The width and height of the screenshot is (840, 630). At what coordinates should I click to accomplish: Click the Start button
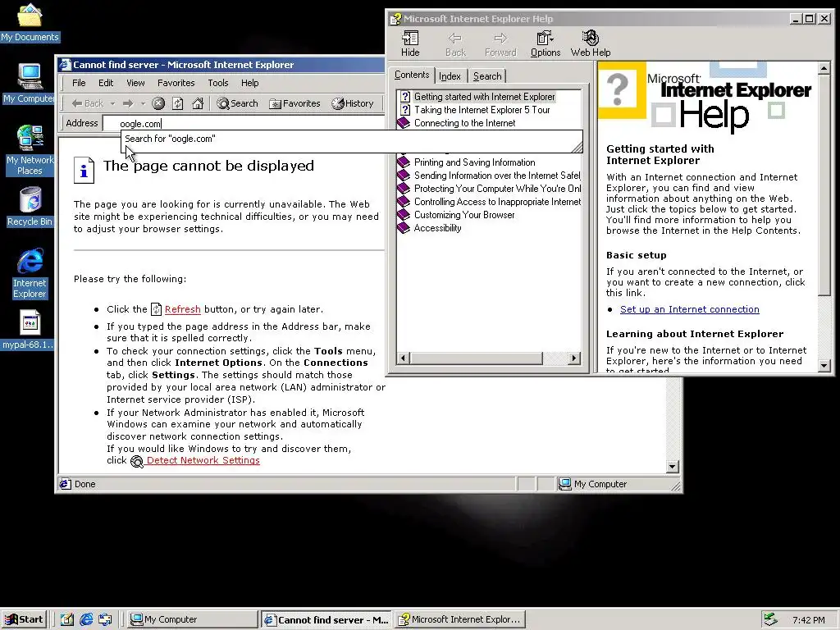point(24,619)
